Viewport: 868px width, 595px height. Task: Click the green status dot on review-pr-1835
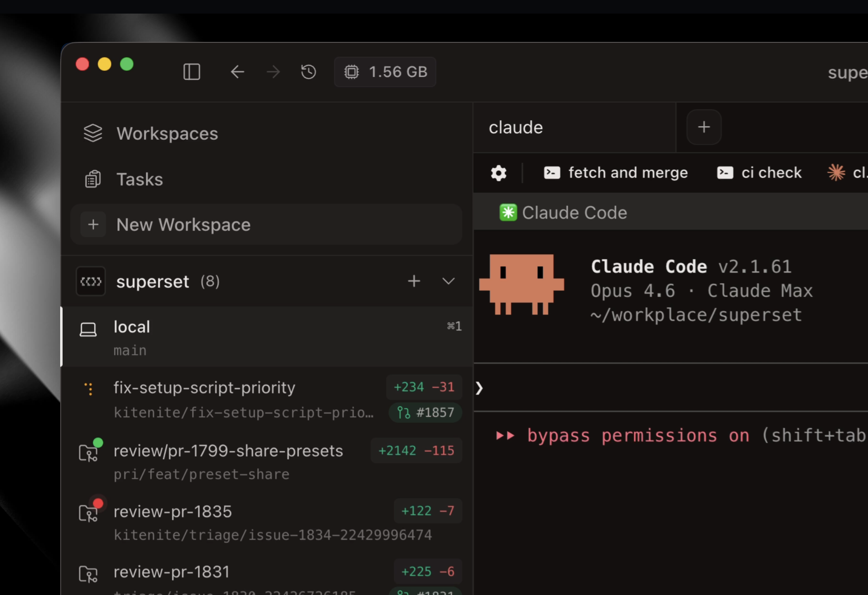99,503
